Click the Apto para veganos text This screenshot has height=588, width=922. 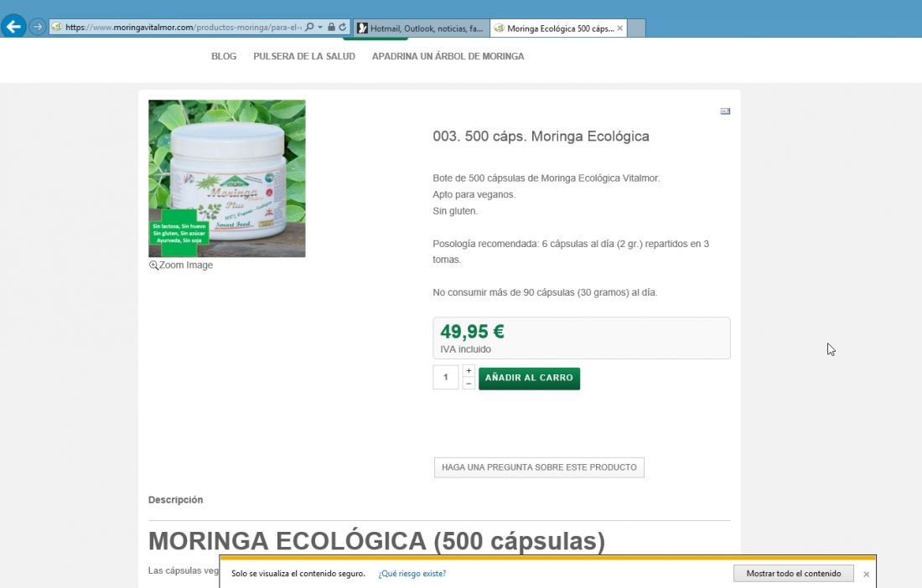(474, 194)
